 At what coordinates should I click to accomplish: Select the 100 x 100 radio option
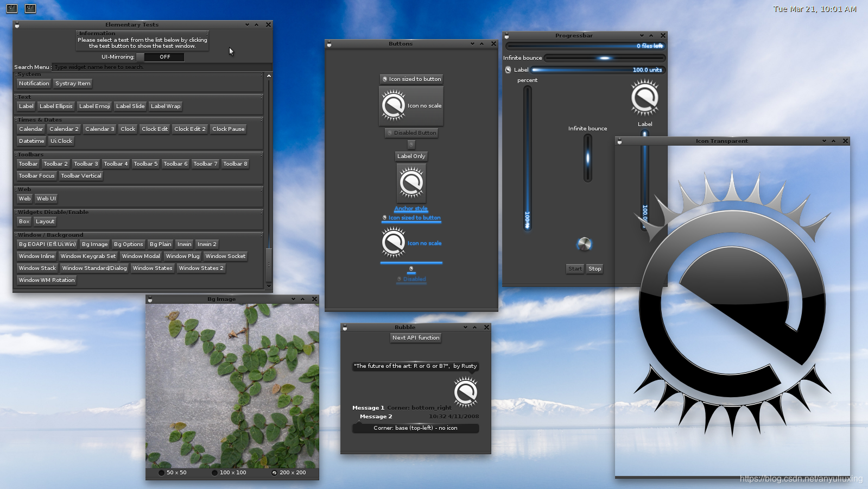click(229, 473)
